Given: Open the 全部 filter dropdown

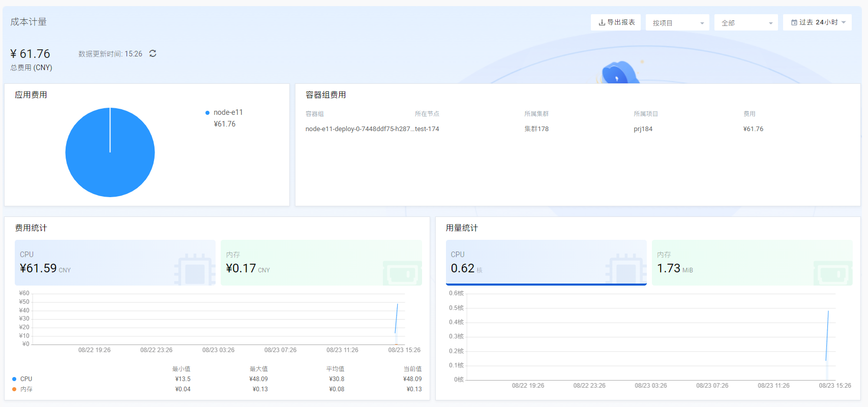Looking at the screenshot, I should pos(746,23).
